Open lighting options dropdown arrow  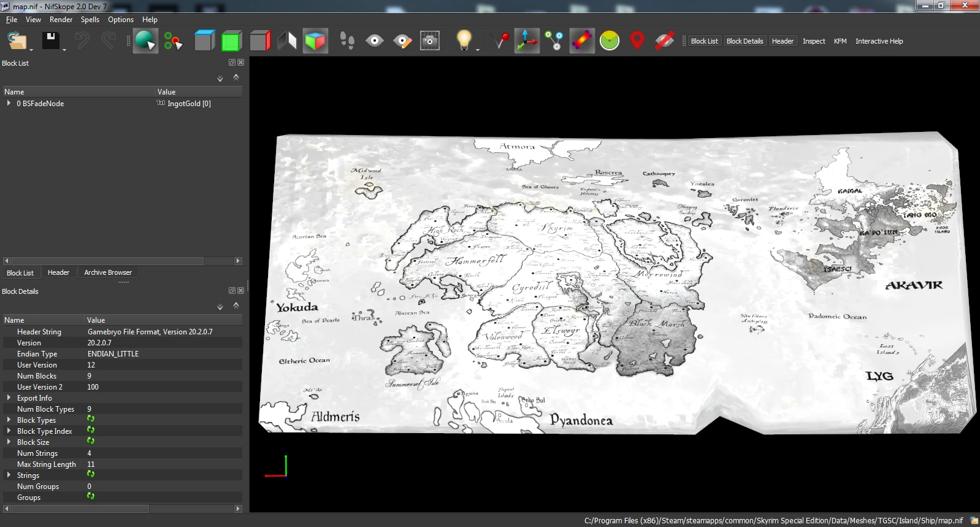point(478,49)
